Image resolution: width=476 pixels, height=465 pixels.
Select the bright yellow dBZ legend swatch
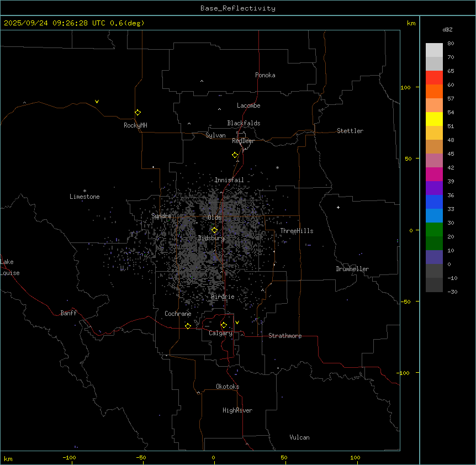coord(434,119)
